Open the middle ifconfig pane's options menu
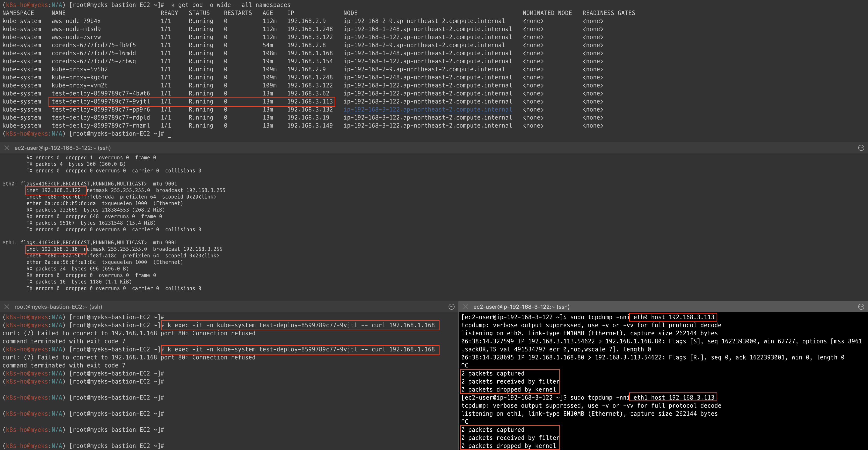868x450 pixels. [861, 148]
